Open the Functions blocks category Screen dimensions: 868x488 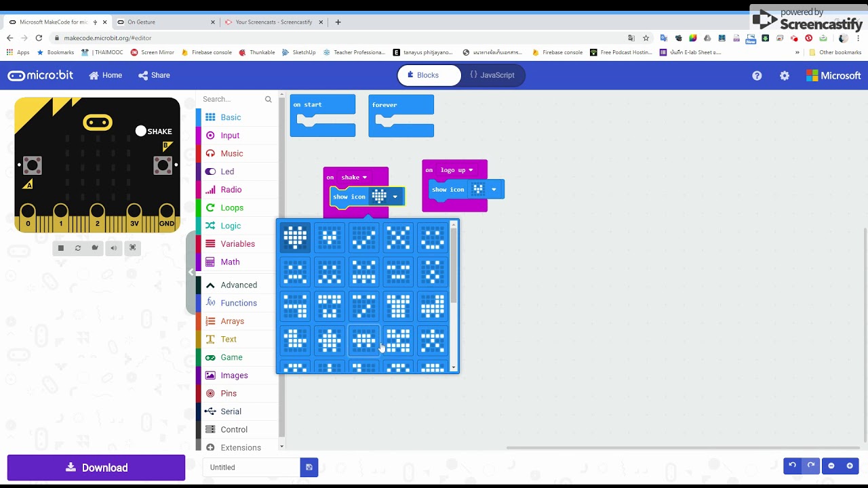point(237,303)
